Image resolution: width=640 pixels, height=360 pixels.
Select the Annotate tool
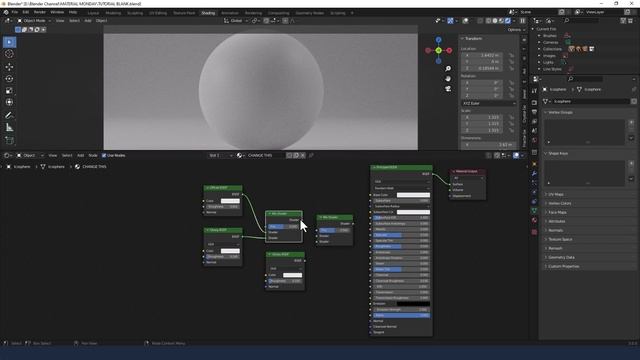(9, 116)
